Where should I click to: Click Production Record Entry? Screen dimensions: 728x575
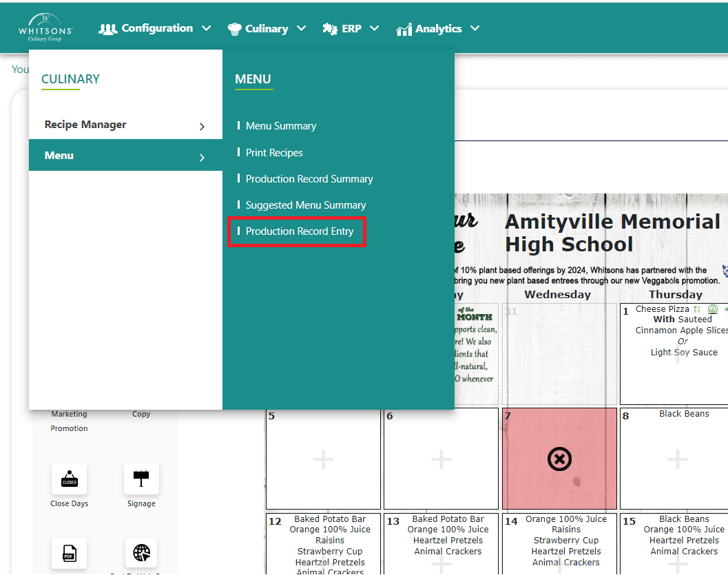pos(300,231)
